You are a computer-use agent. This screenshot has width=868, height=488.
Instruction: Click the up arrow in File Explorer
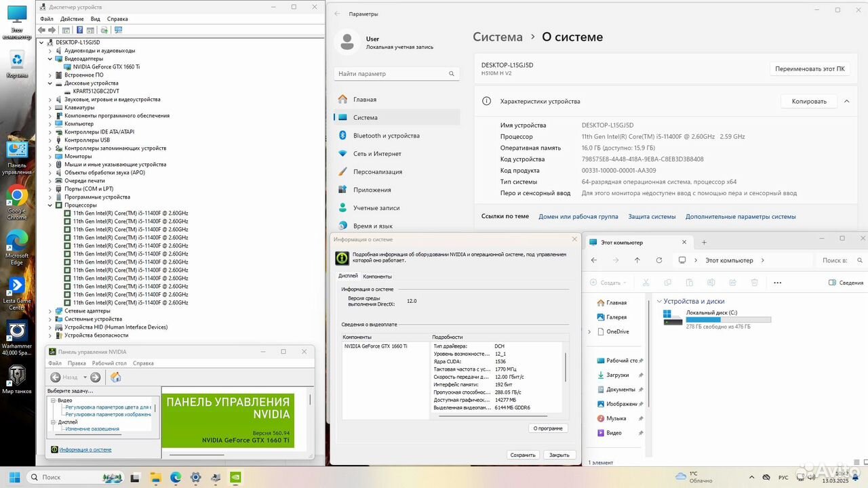click(637, 260)
